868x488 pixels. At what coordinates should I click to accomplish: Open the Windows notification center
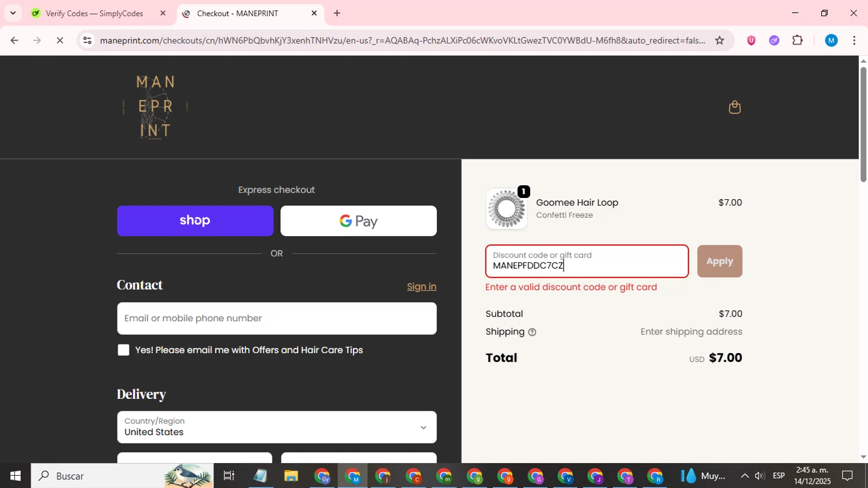pyautogui.click(x=847, y=476)
